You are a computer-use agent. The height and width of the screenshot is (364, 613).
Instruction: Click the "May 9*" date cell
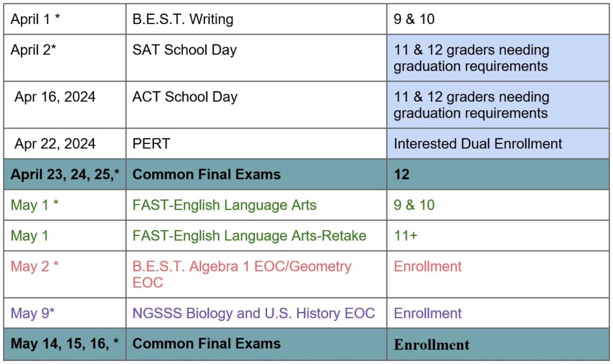point(33,313)
